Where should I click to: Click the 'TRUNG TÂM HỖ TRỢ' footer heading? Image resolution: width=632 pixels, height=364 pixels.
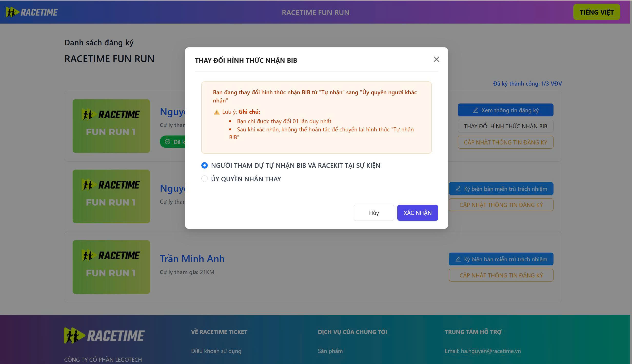[473, 332]
